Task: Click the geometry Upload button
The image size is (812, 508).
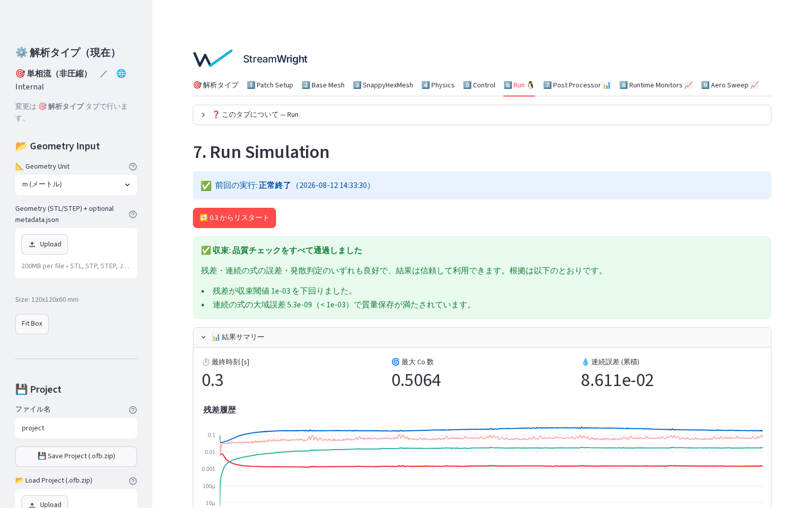Action: pyautogui.click(x=45, y=244)
